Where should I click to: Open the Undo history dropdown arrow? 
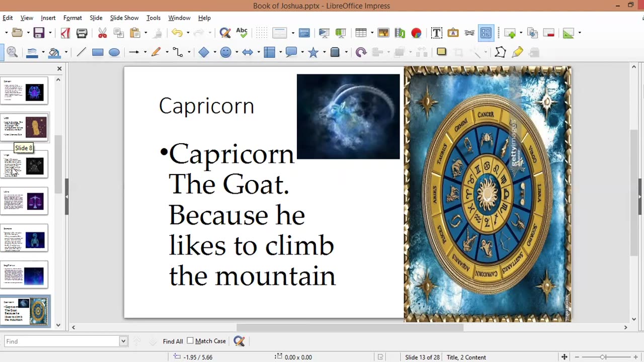[188, 33]
